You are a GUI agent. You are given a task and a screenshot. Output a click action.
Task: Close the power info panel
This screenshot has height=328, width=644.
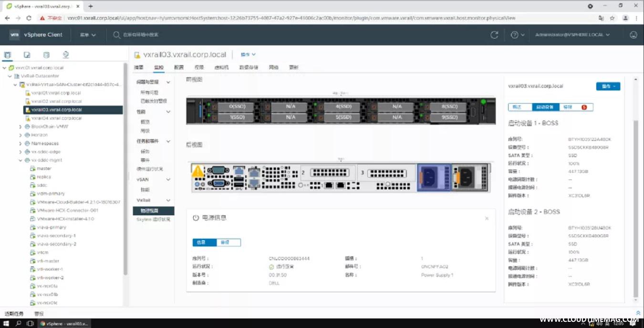point(487,218)
